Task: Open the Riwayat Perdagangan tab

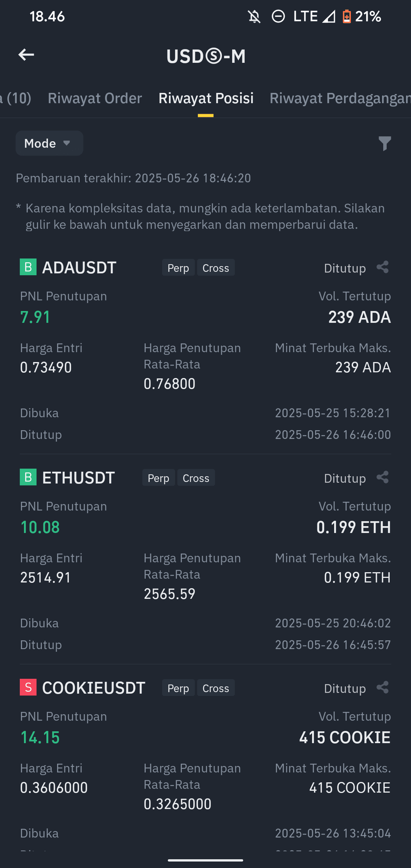Action: 340,98
